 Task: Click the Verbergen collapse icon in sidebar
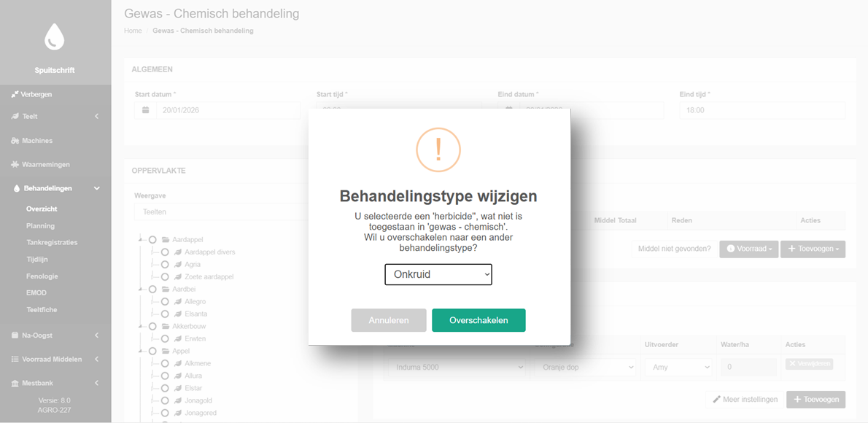(x=15, y=95)
